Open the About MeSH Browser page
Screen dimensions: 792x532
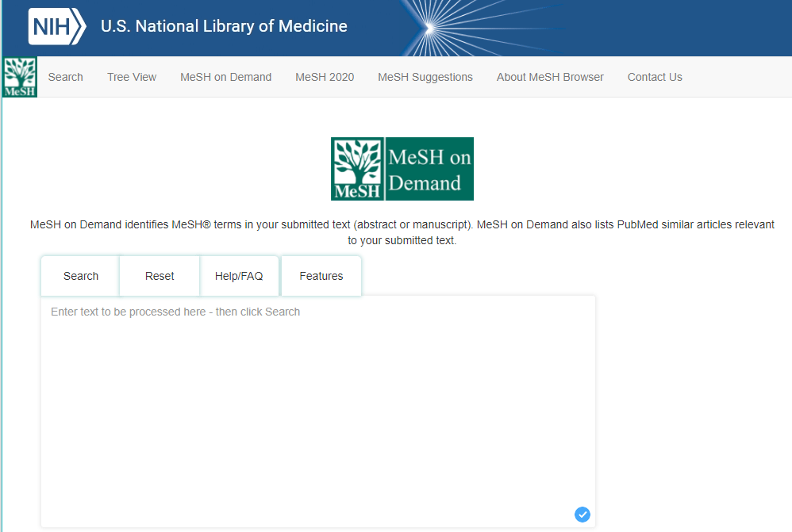coord(550,77)
